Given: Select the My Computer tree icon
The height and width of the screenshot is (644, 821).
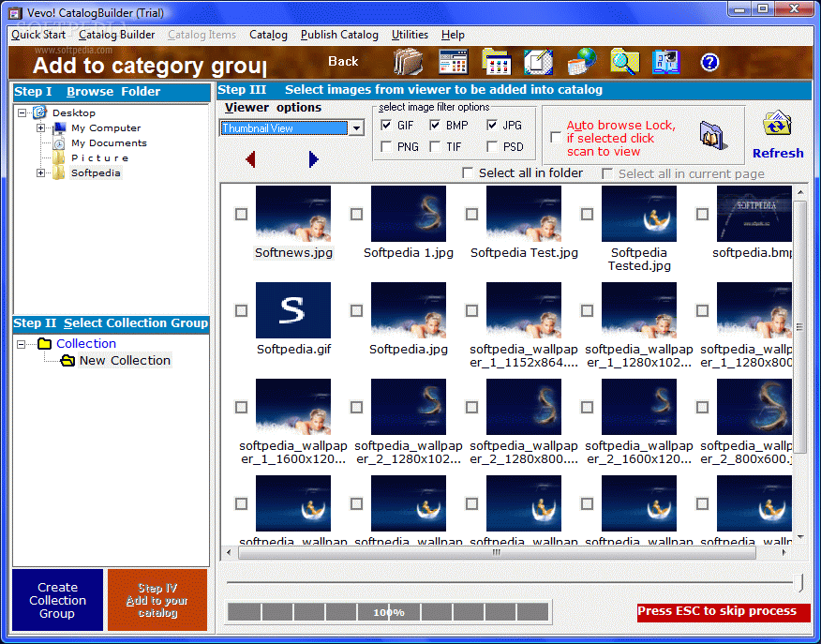Looking at the screenshot, I should (60, 127).
